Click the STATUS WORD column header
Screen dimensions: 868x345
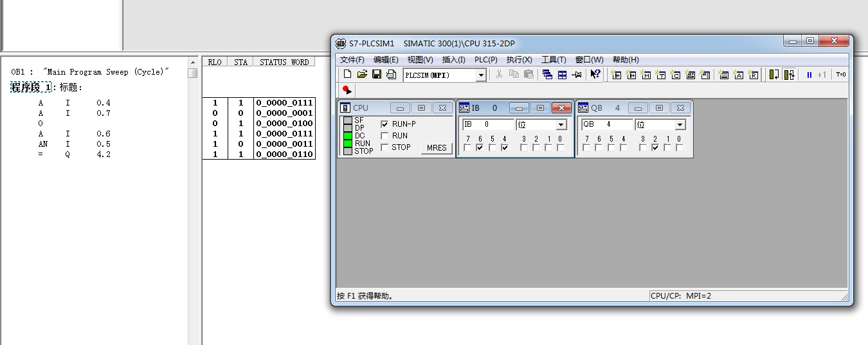(x=284, y=62)
